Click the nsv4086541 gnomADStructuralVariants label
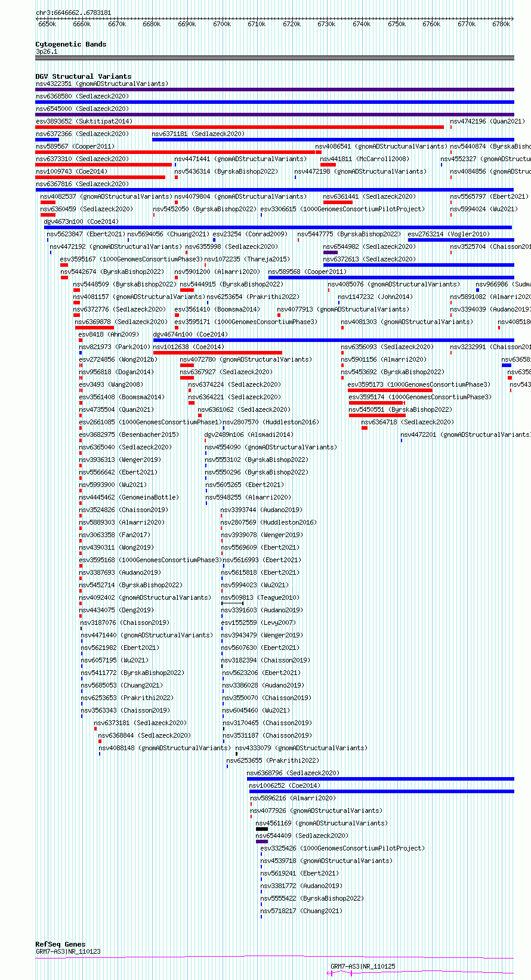 [x=381, y=146]
